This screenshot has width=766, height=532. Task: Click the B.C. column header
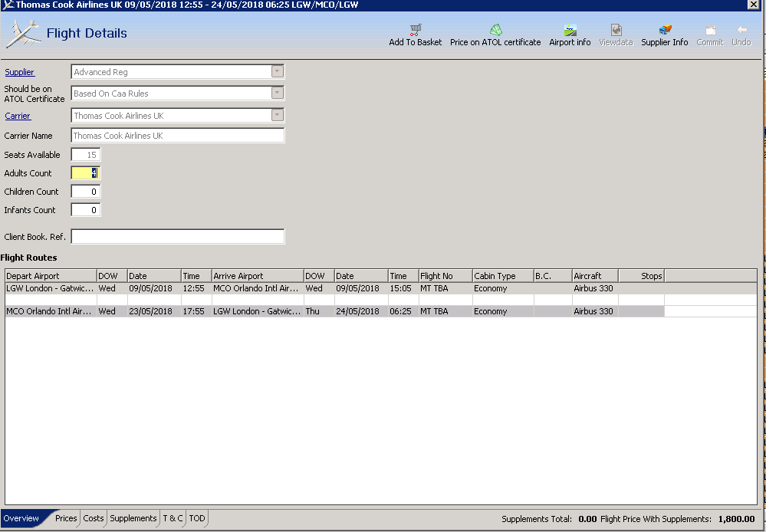point(553,276)
